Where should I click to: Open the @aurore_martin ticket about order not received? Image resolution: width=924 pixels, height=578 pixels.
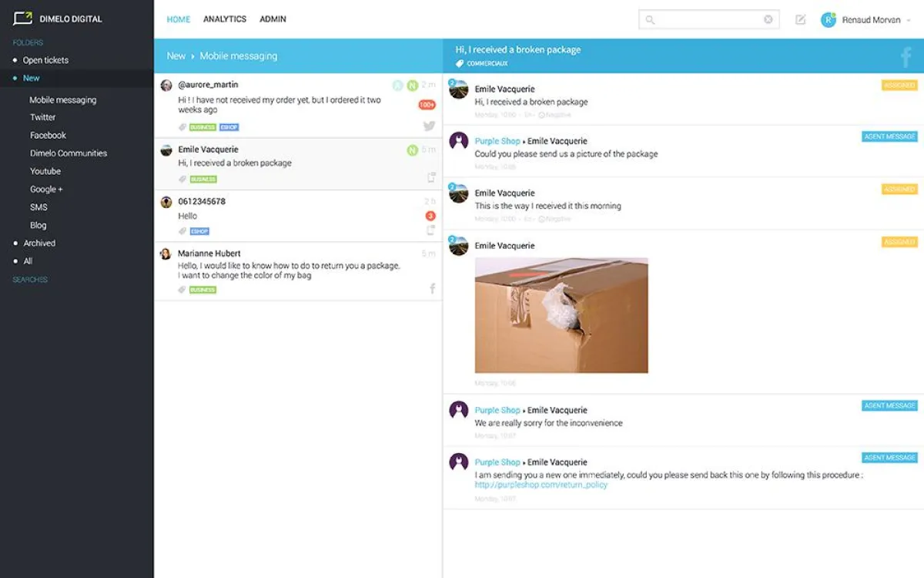pyautogui.click(x=298, y=106)
